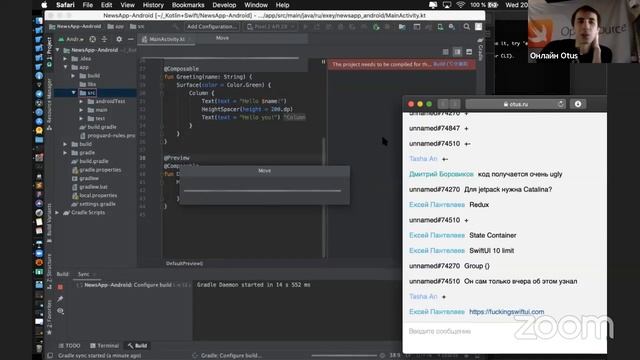Select the settings.gradle file
This screenshot has height=360, width=640.
(93, 204)
